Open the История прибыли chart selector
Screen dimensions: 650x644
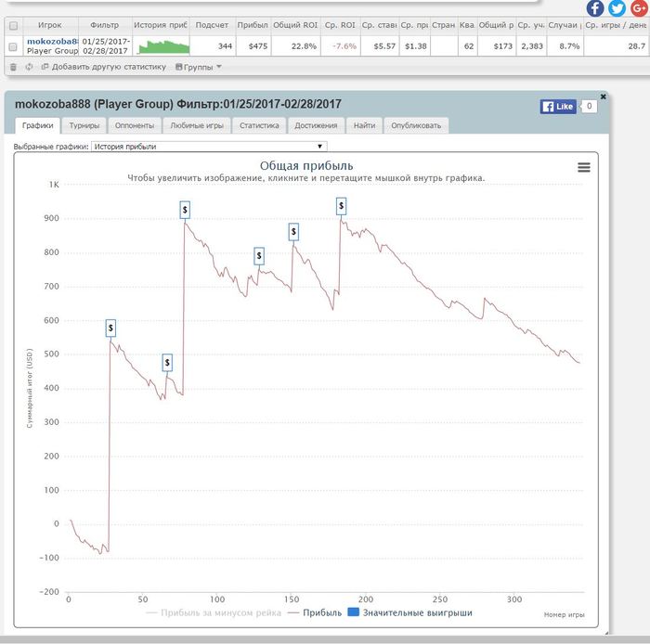point(209,147)
